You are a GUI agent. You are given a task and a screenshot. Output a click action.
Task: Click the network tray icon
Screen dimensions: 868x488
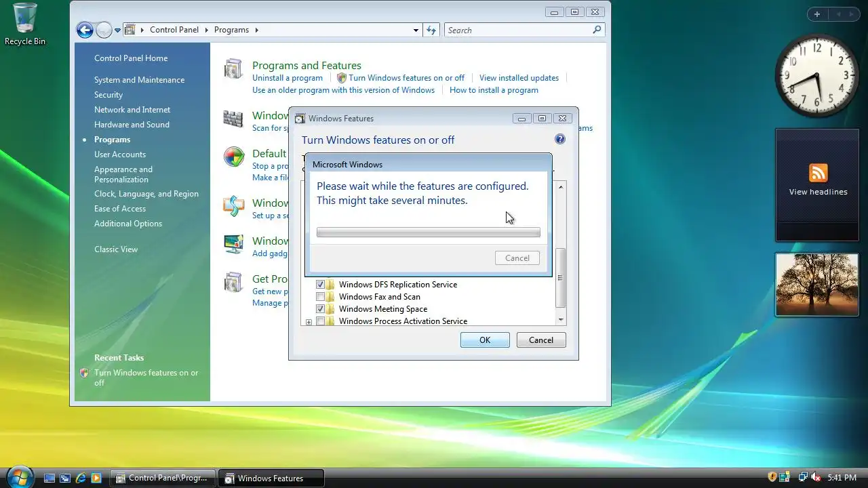(802, 477)
